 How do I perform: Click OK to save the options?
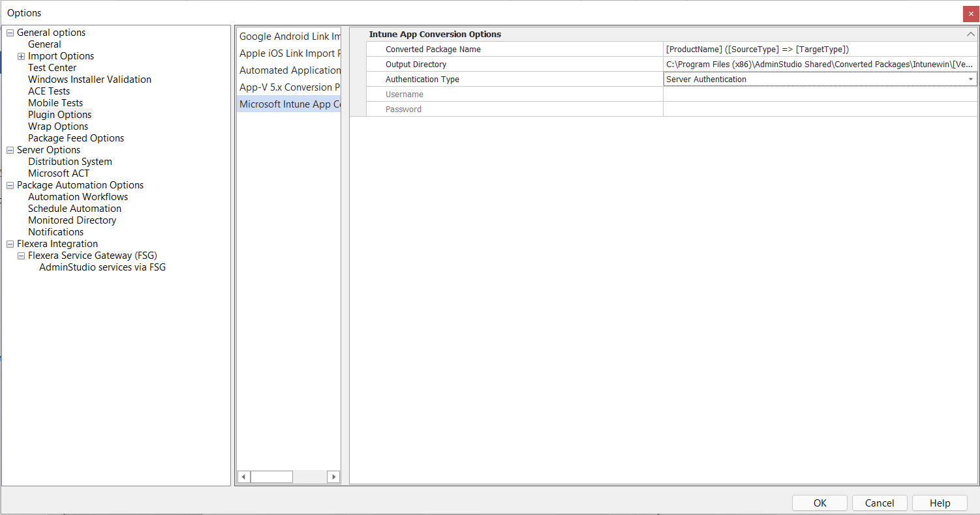pos(819,503)
